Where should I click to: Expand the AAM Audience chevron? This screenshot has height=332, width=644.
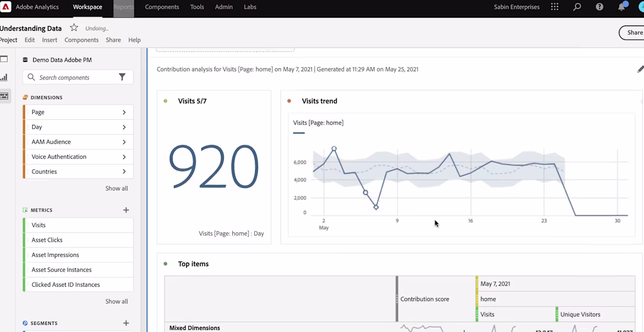coord(124,142)
